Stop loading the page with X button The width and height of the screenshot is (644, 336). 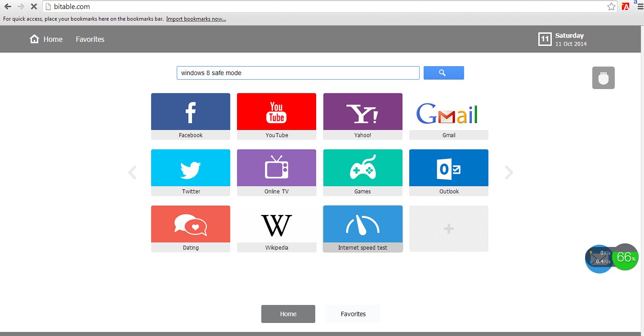click(x=34, y=7)
